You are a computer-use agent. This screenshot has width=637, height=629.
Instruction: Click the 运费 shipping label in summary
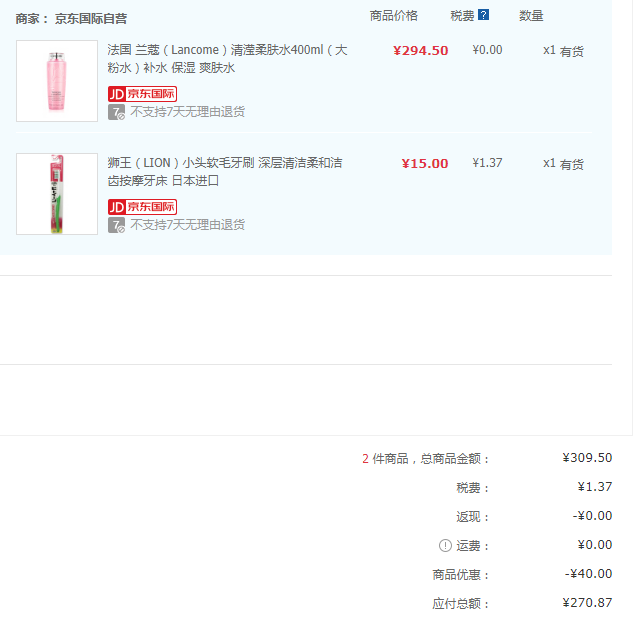coord(468,546)
